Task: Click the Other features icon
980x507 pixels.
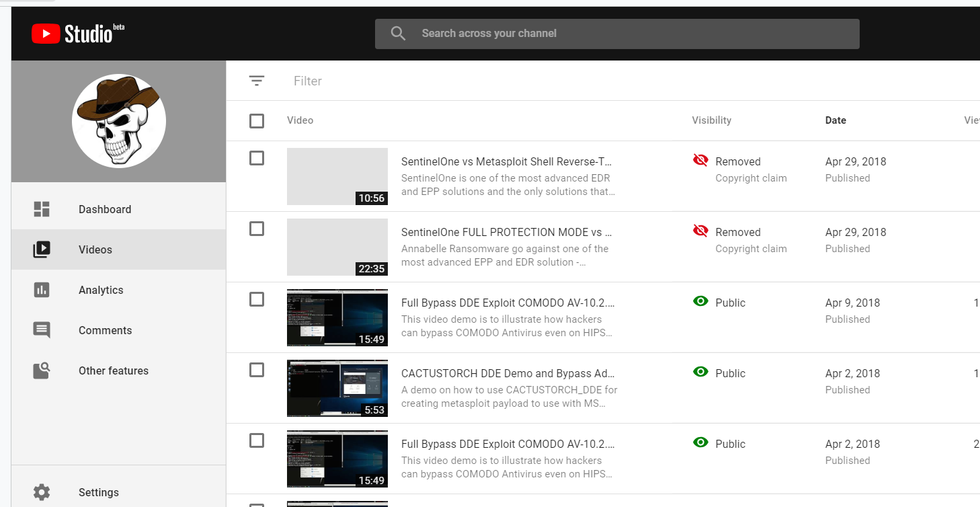Action: [x=42, y=370]
